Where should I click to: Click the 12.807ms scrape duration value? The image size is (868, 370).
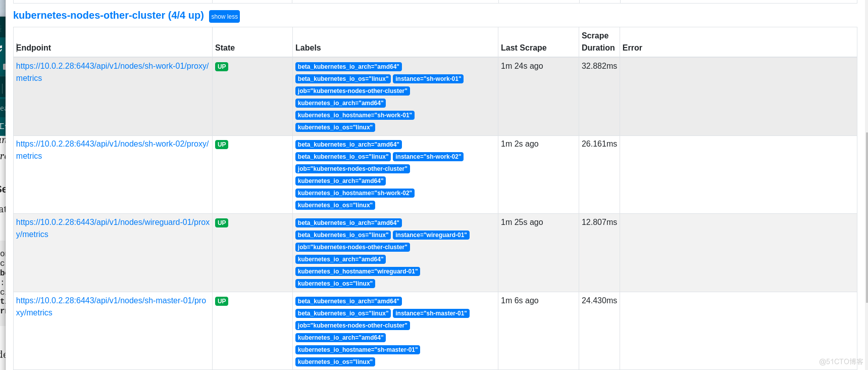tap(599, 222)
